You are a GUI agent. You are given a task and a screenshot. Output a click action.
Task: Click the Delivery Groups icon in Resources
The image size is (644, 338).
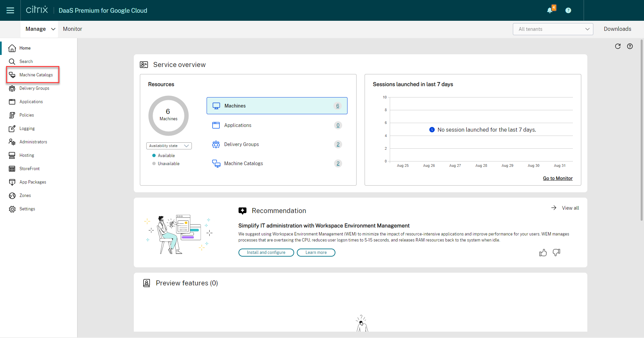(216, 144)
